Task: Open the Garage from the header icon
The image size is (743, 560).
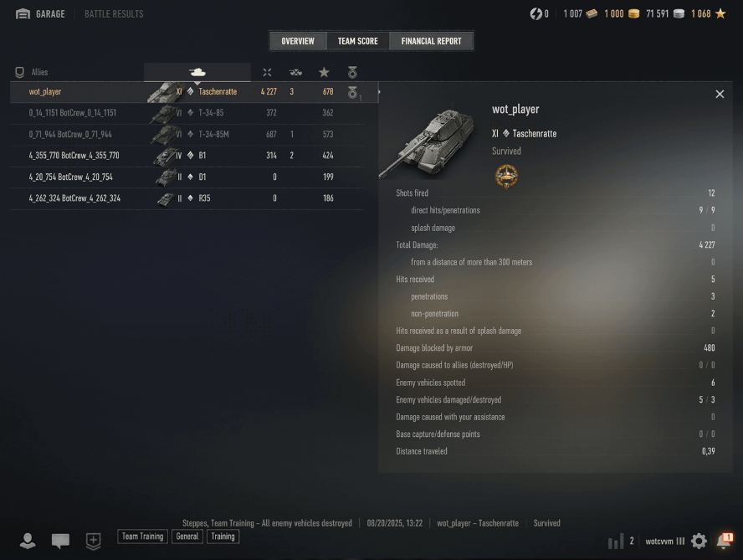Action: click(23, 14)
